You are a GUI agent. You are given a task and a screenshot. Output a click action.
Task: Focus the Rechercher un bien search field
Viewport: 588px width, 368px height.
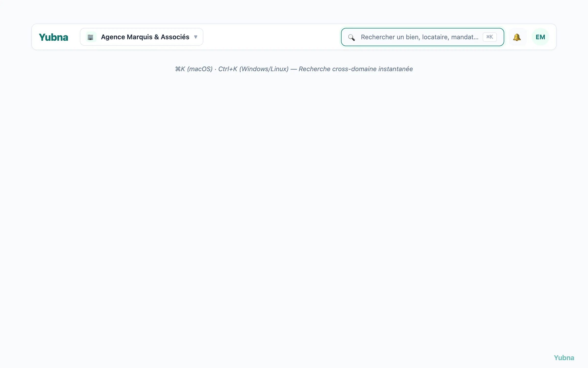tap(422, 37)
